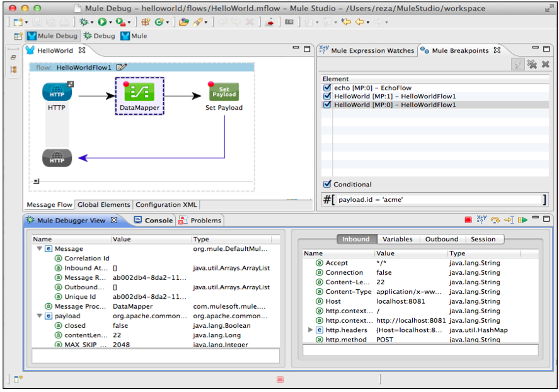Collapse the Message tree node
Screen dimensions: 559x392
coord(39,249)
